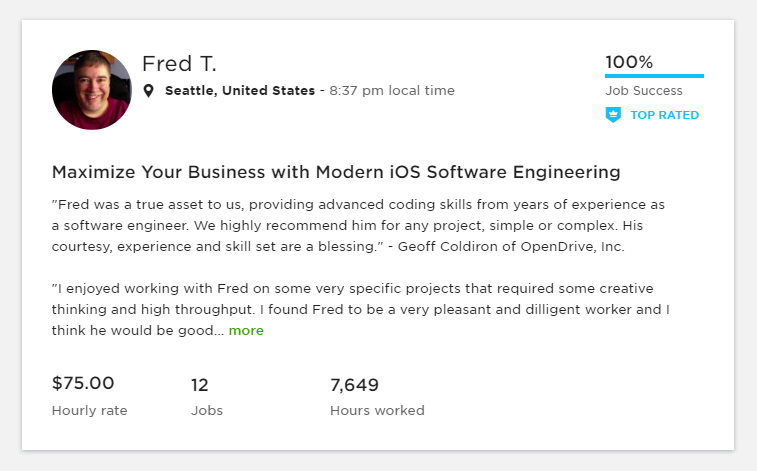Click the freelancer name Fred T.
The height and width of the screenshot is (471, 757).
(x=179, y=64)
